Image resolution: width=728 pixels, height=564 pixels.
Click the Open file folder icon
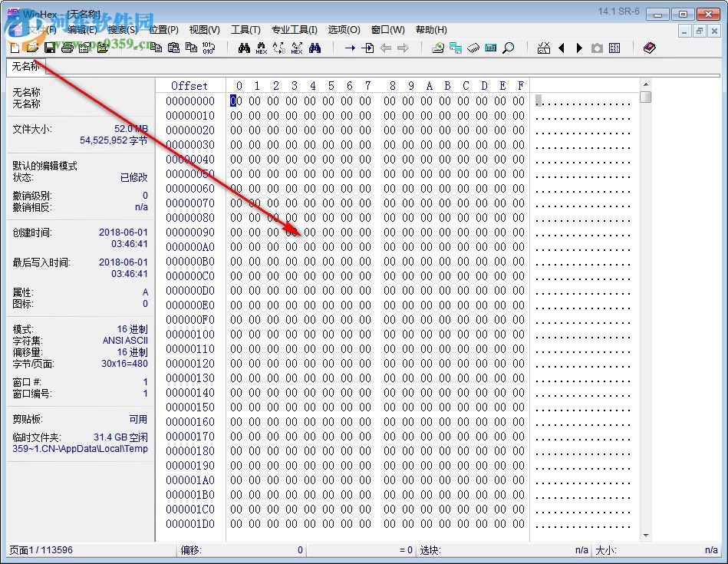tap(31, 48)
